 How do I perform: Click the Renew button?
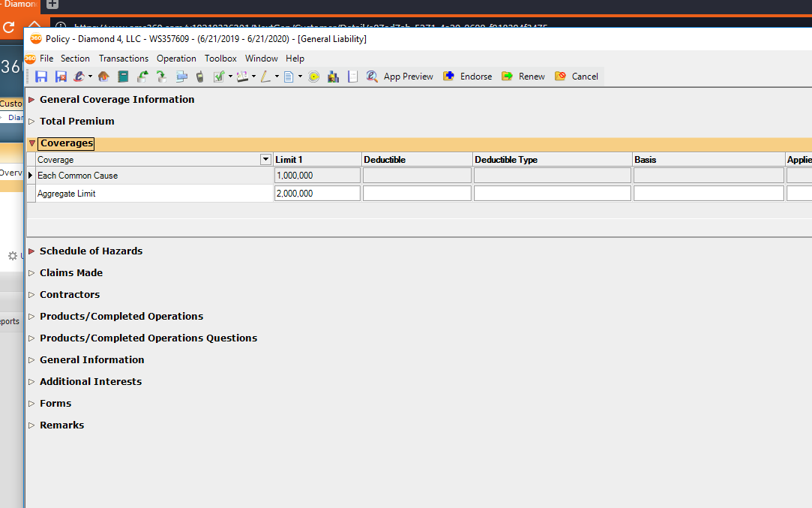click(x=523, y=77)
